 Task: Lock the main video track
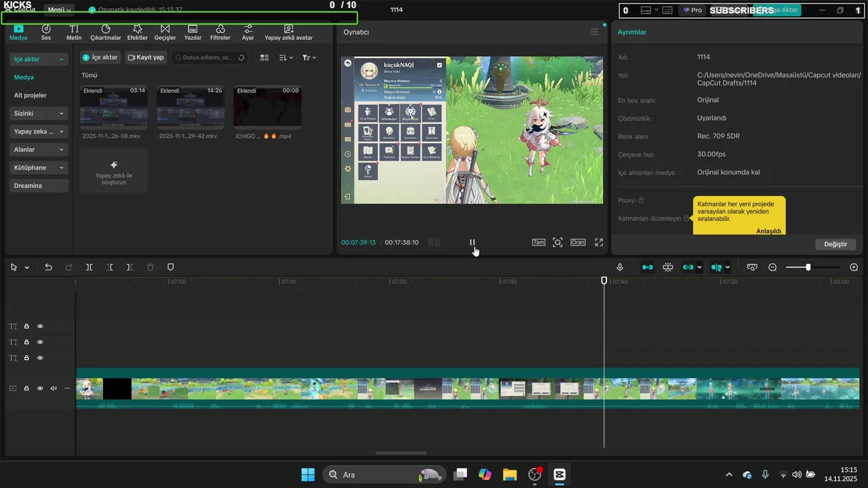[x=26, y=388]
